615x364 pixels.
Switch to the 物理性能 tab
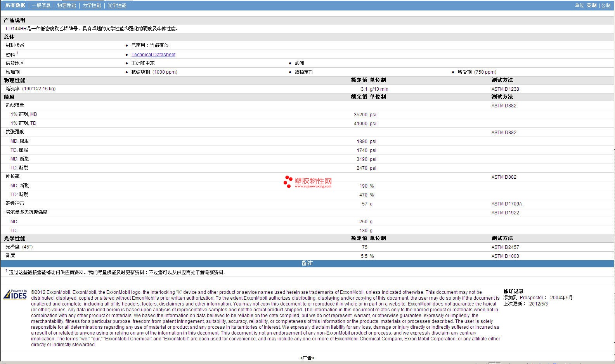point(66,5)
